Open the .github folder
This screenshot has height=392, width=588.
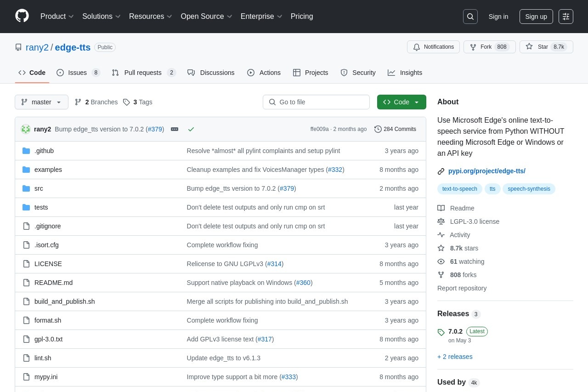[44, 151]
